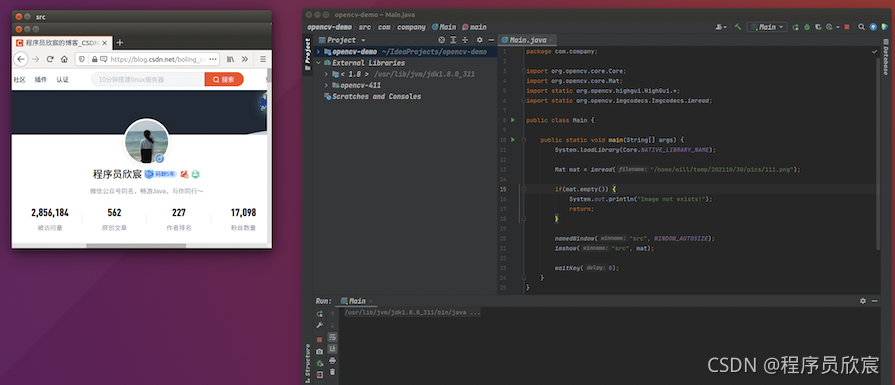Select the CSDN blog browser tab

click(61, 43)
